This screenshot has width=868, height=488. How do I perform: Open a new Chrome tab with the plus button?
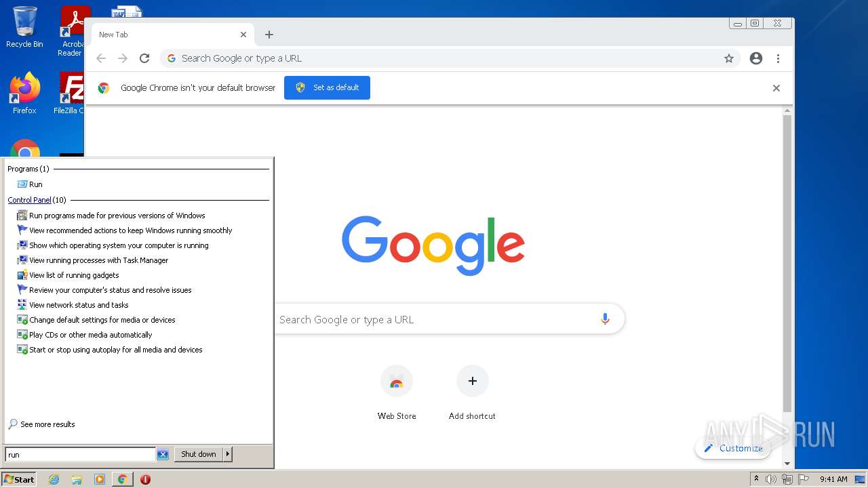tap(269, 35)
